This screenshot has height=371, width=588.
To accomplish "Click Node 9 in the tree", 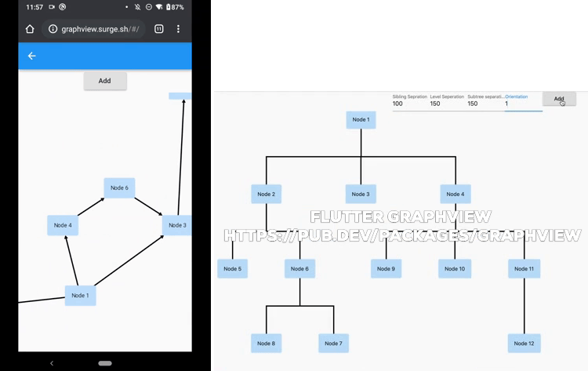I will click(386, 268).
